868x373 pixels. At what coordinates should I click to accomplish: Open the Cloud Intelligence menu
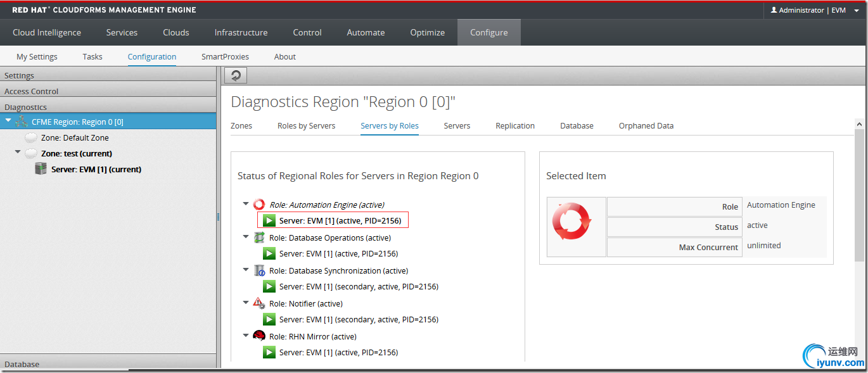pos(47,32)
